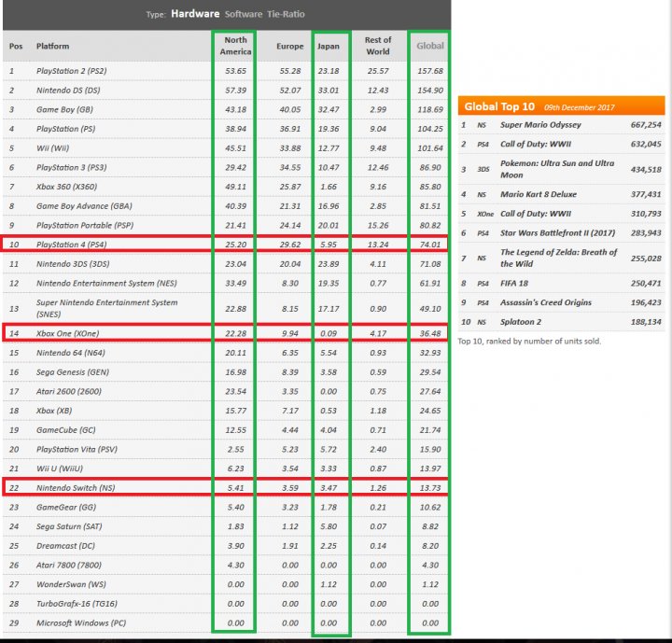Select Xbox One global sales 36.48
This screenshot has width=672, height=643.
pos(430,333)
